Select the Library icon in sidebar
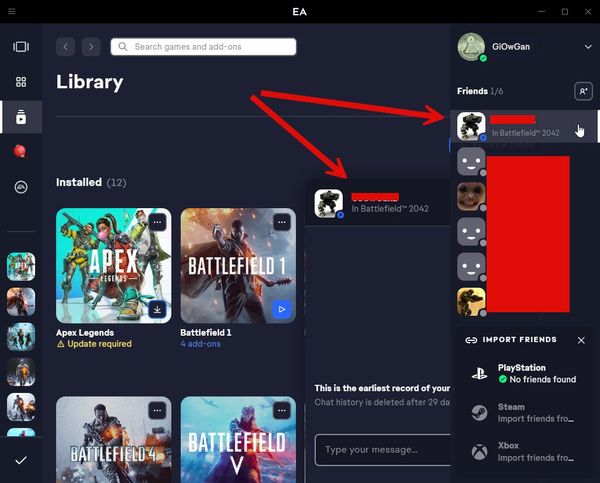The width and height of the screenshot is (600, 483). [21, 117]
